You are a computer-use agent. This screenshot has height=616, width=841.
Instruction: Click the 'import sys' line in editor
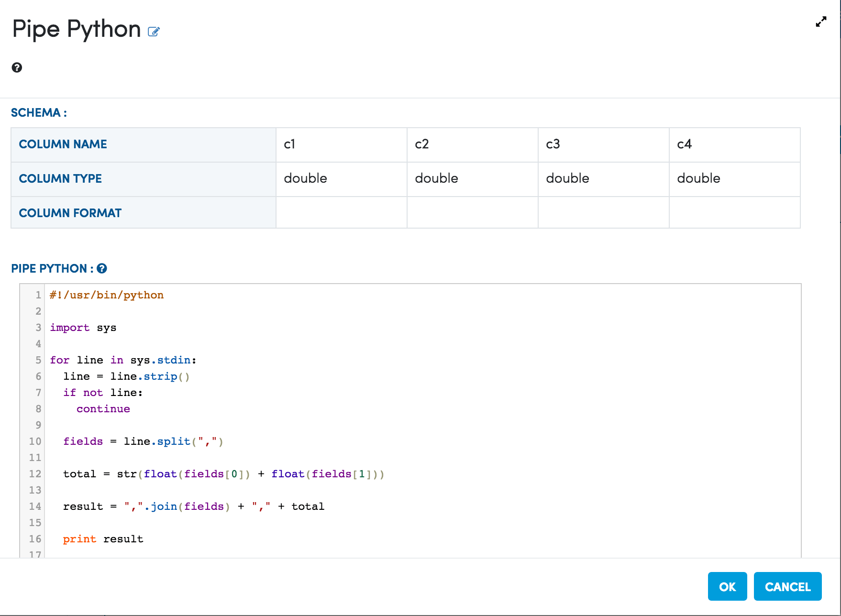[83, 328]
